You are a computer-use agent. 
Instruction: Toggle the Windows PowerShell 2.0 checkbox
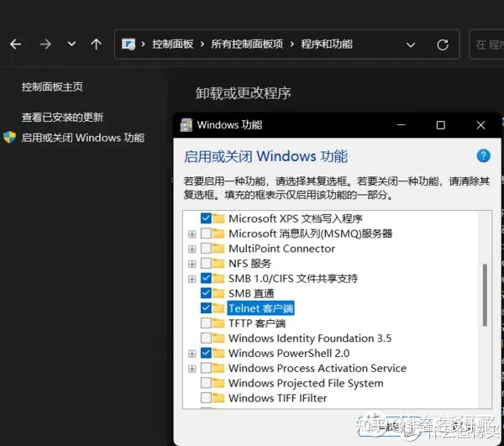[x=206, y=354]
